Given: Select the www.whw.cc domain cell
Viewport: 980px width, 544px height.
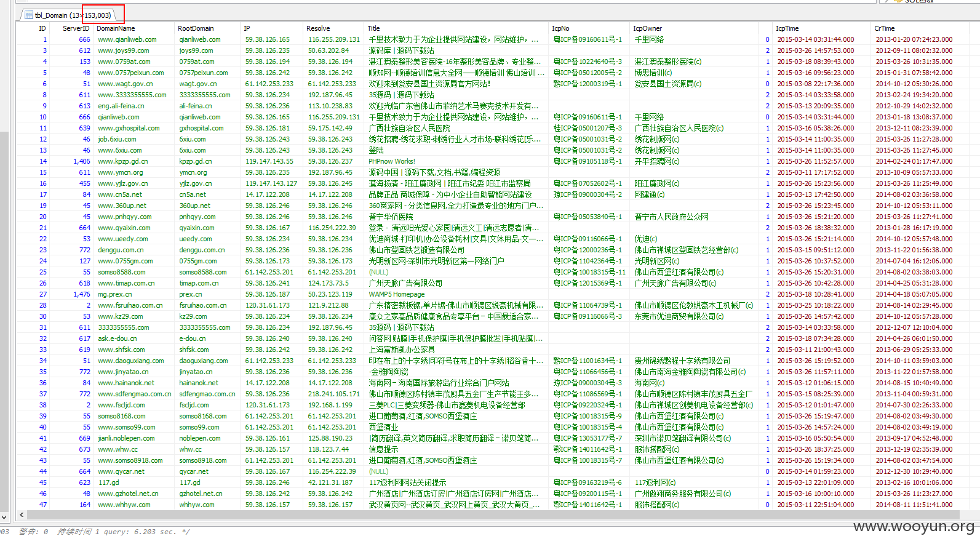Looking at the screenshot, I should 118,449.
